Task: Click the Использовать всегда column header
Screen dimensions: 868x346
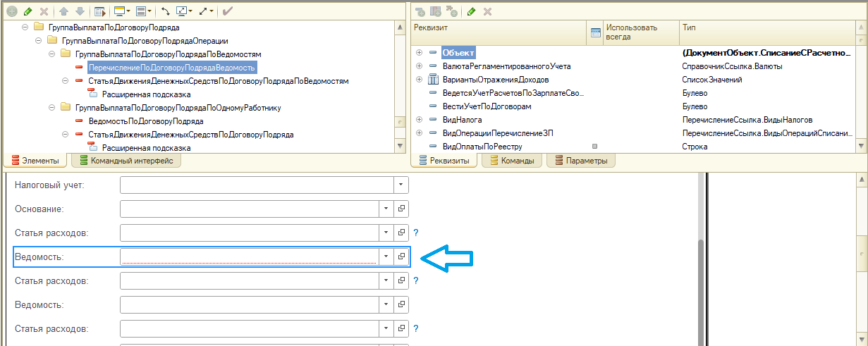Action: coord(641,33)
